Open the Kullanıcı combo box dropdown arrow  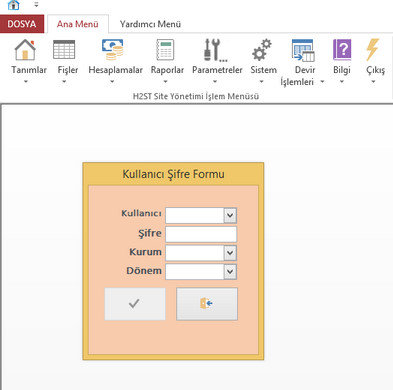(230, 215)
